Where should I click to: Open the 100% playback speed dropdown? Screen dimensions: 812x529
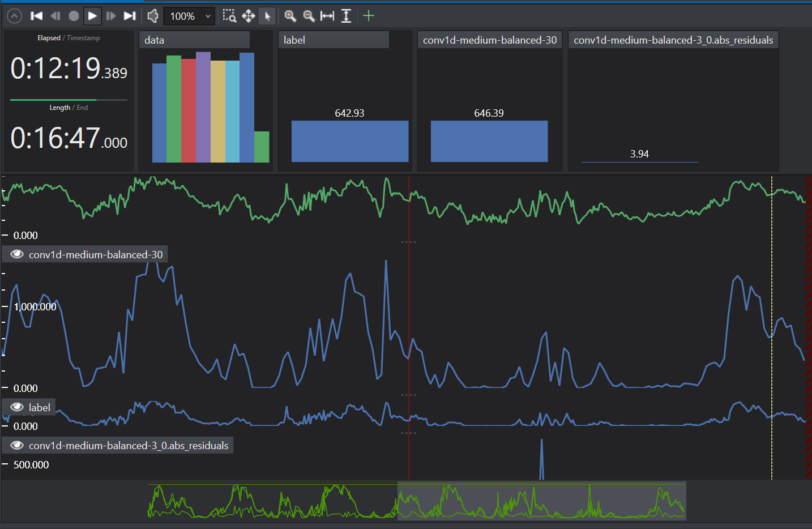coord(189,16)
